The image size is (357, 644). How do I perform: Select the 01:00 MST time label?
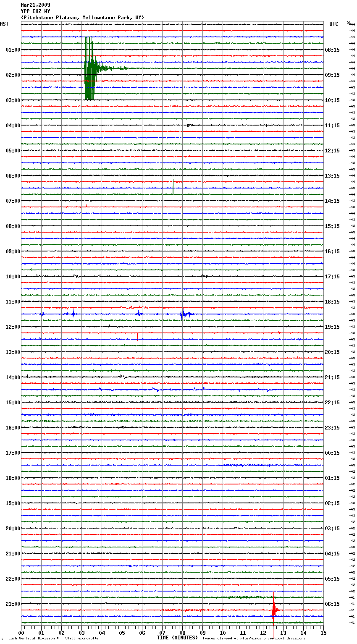click(13, 50)
